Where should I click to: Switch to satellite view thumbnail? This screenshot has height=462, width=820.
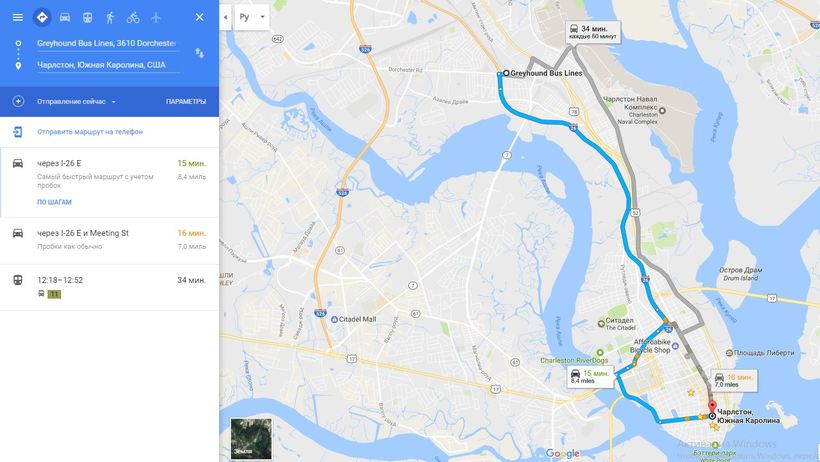click(251, 438)
